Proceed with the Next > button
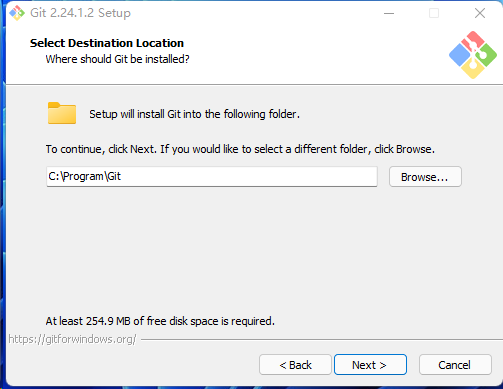 click(x=370, y=365)
